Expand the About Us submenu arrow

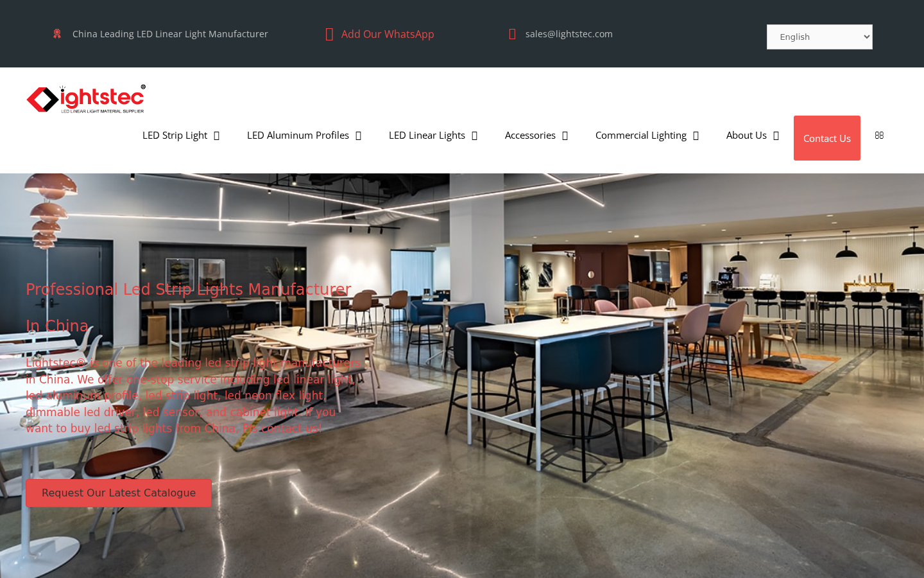(776, 136)
